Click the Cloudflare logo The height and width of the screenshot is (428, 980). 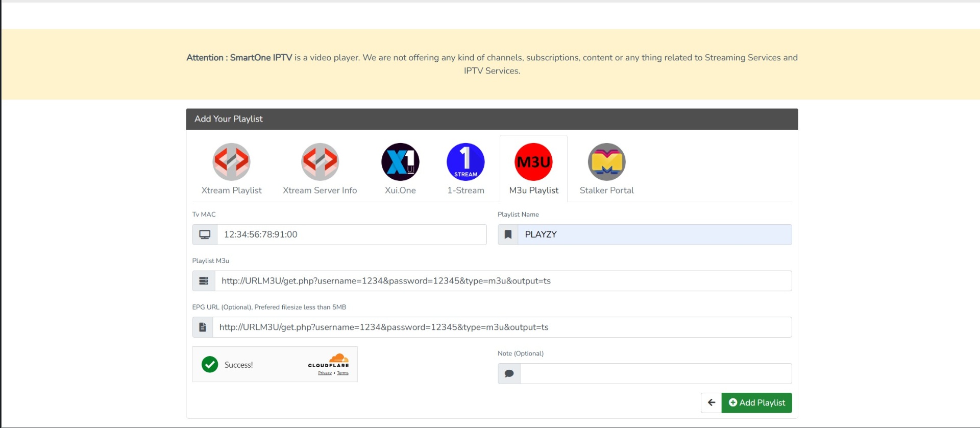pyautogui.click(x=329, y=361)
